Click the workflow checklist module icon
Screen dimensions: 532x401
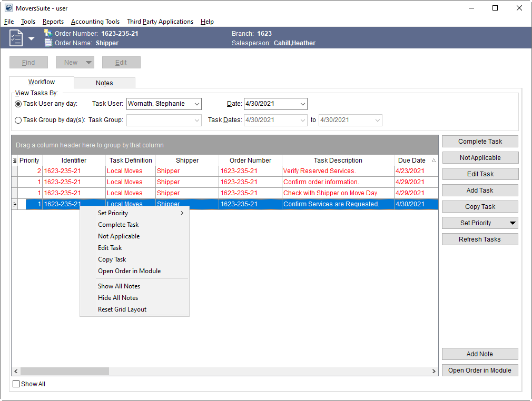coord(16,38)
